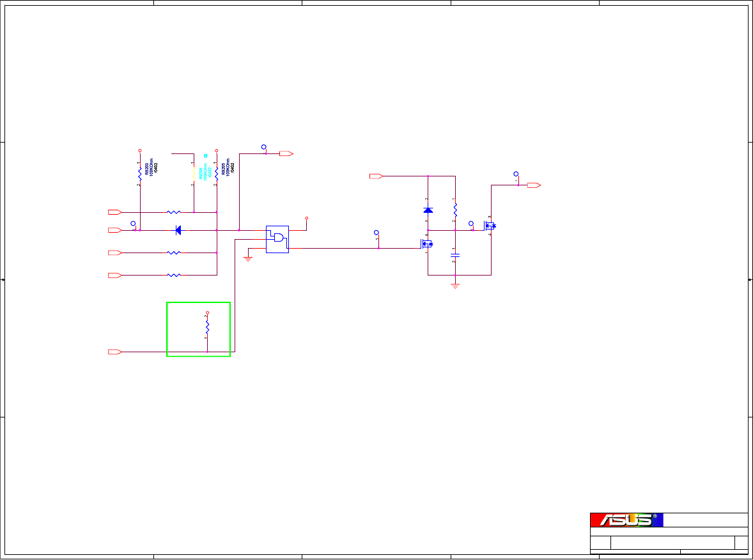The image size is (753, 560).
Task: Click the lowest input port on the left
Action: point(115,352)
